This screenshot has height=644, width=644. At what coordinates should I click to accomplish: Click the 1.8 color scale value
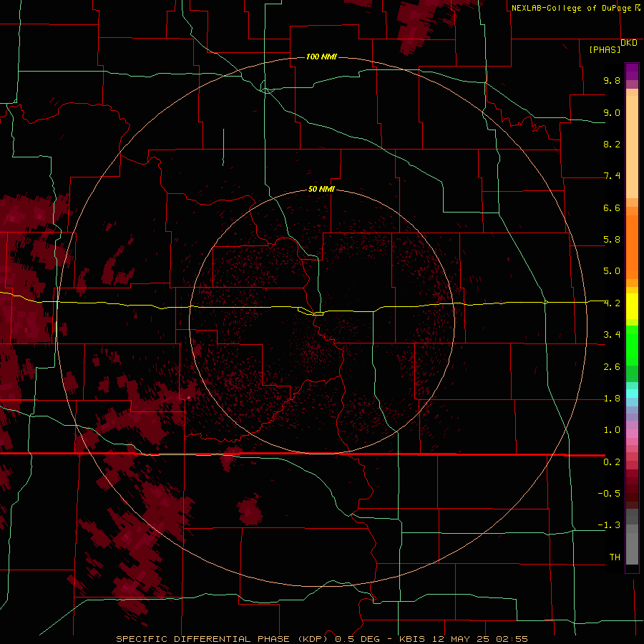612,399
